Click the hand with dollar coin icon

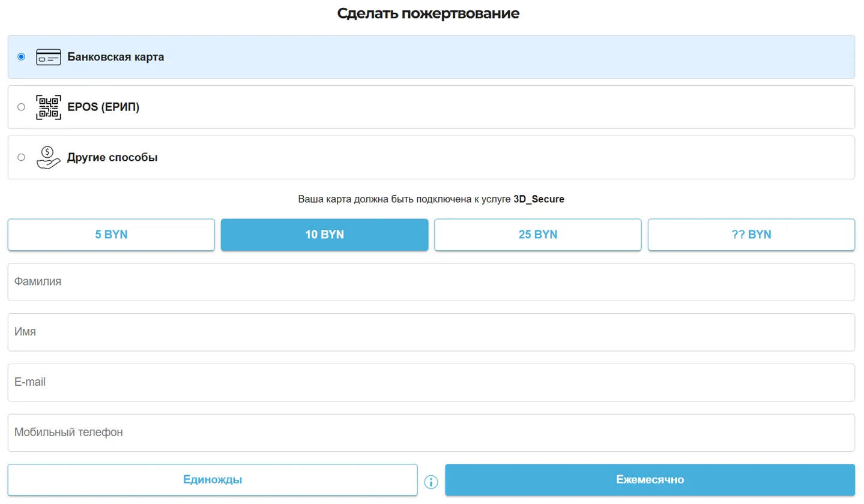coord(49,157)
